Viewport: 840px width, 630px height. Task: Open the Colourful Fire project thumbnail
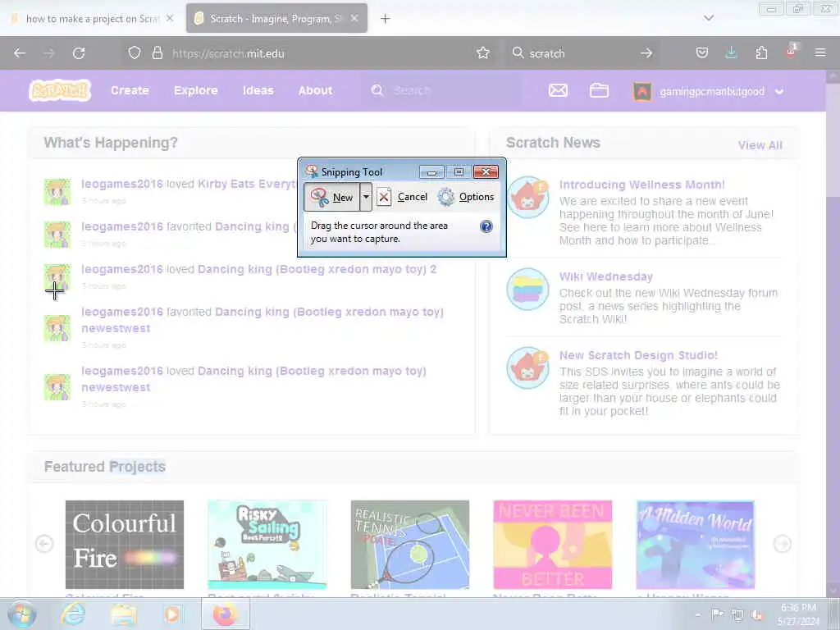[125, 545]
